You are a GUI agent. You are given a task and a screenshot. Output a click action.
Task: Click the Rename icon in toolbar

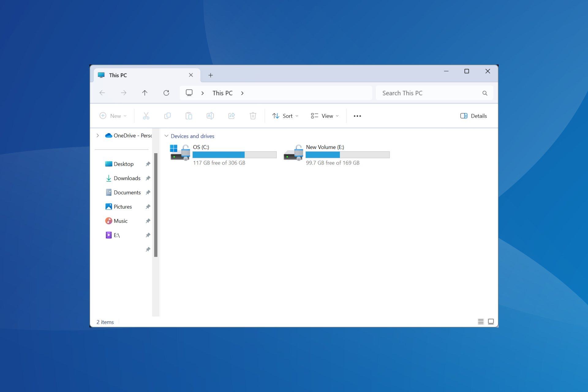210,116
